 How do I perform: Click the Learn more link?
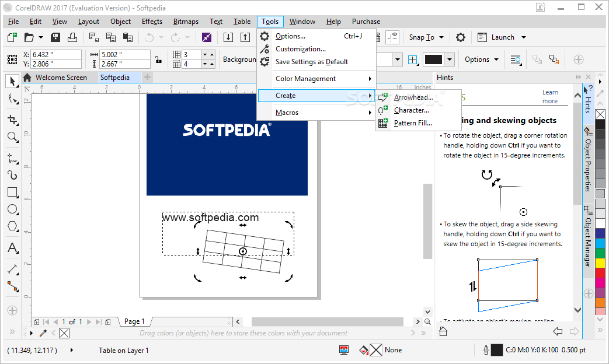click(550, 97)
